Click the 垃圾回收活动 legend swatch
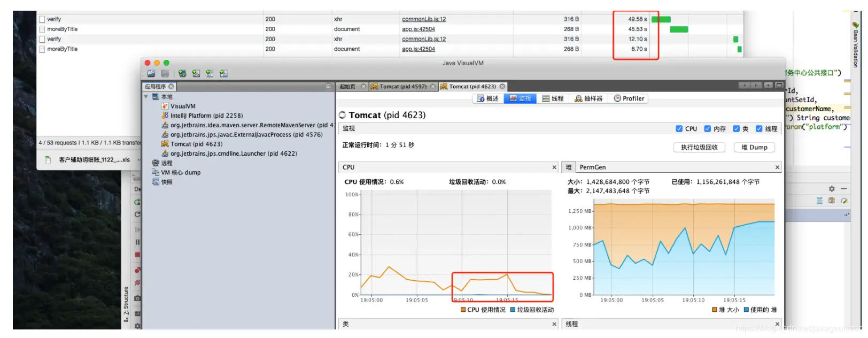This screenshot has width=868, height=338. pyautogui.click(x=513, y=310)
